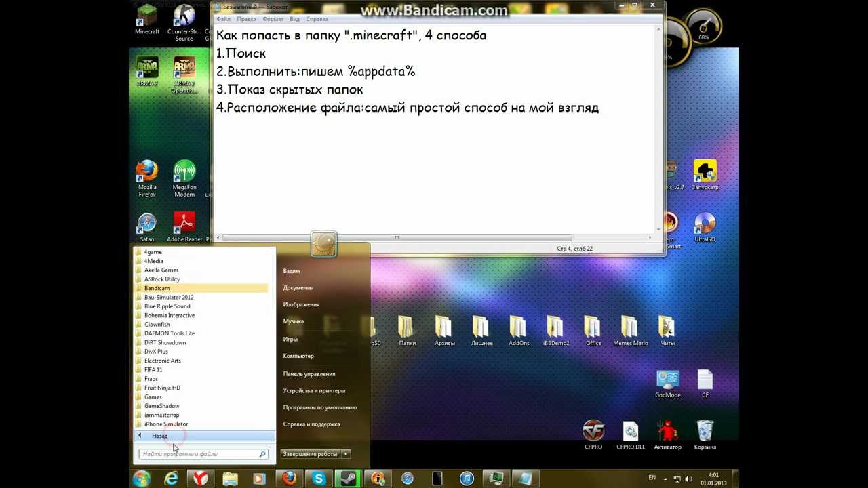Click the Завершение работы button
The image size is (868, 488).
(310, 454)
